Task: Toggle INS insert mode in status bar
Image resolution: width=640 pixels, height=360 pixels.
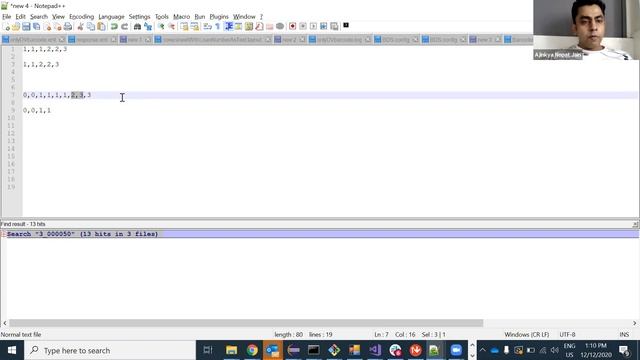Action: pos(624,334)
